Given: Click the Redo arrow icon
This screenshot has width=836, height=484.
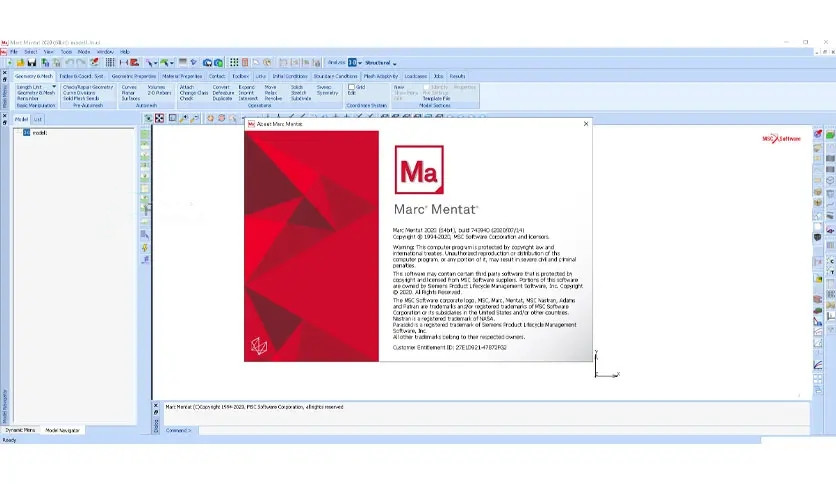Looking at the screenshot, I should click(81, 62).
